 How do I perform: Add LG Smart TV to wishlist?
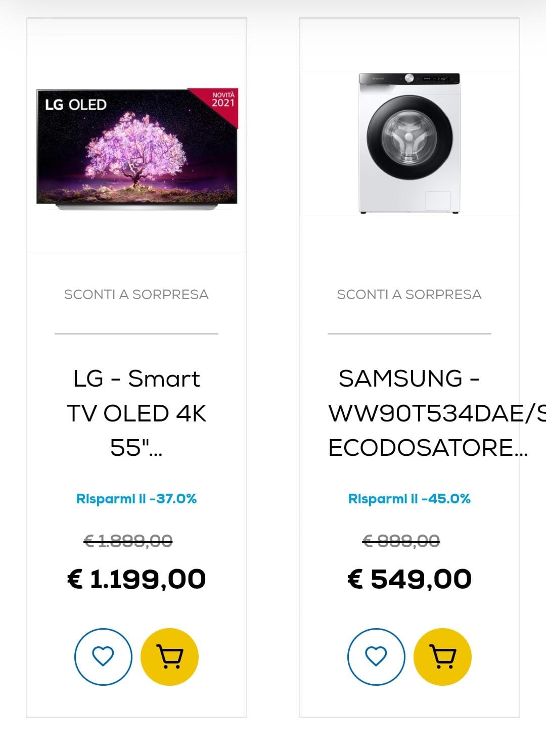pyautogui.click(x=103, y=656)
